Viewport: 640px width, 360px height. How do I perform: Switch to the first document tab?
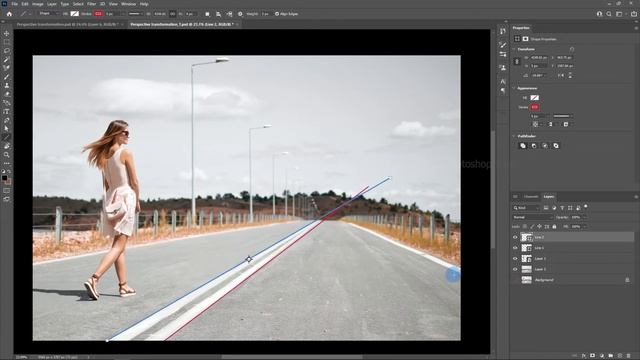tap(67, 24)
